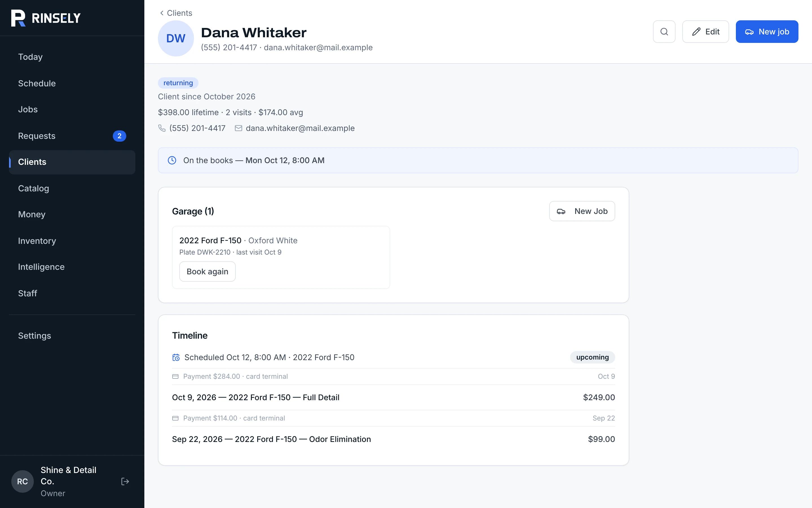This screenshot has width=812, height=508.
Task: Open Inventory in the sidebar
Action: pos(72,241)
